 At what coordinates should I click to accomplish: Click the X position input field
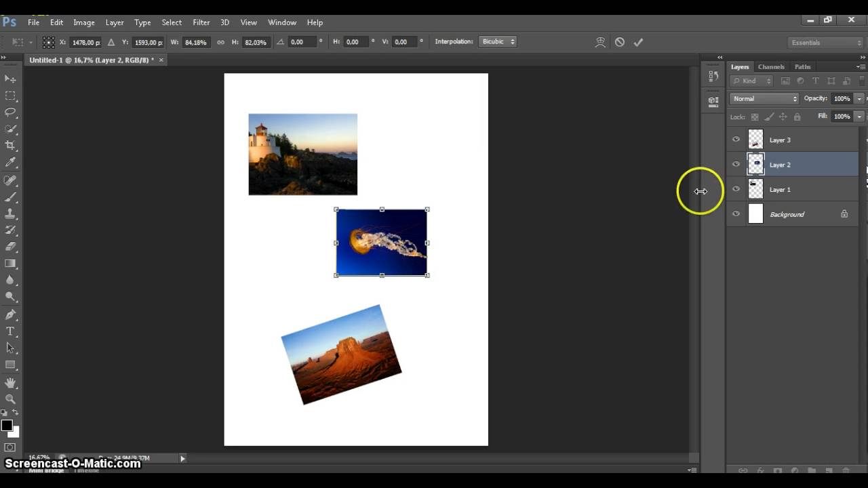pyautogui.click(x=86, y=42)
